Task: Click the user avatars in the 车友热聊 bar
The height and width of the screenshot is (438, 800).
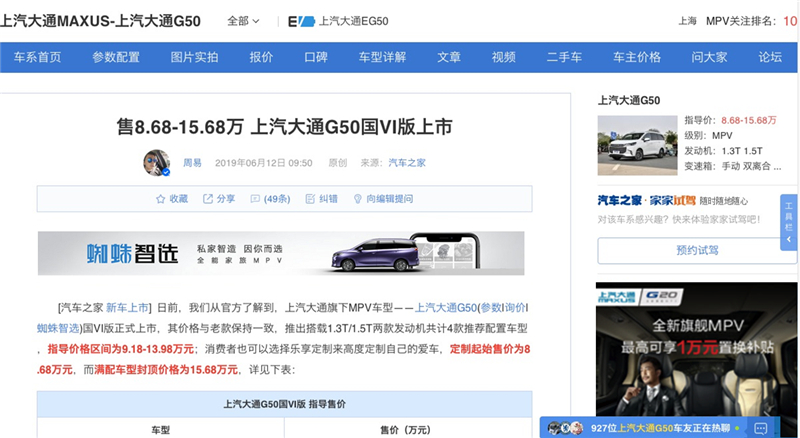Action: [565, 428]
